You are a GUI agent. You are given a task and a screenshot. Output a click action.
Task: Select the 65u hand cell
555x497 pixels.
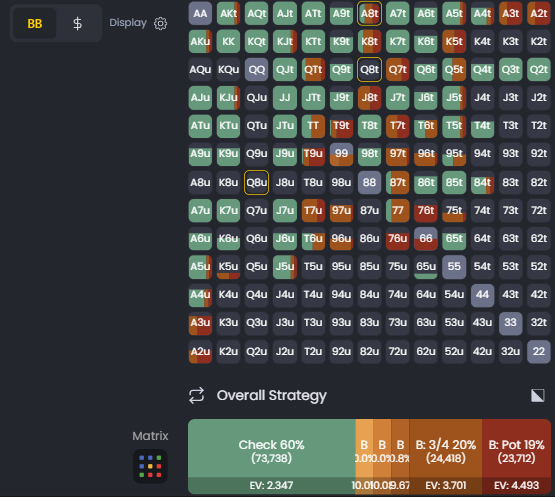coord(426,267)
